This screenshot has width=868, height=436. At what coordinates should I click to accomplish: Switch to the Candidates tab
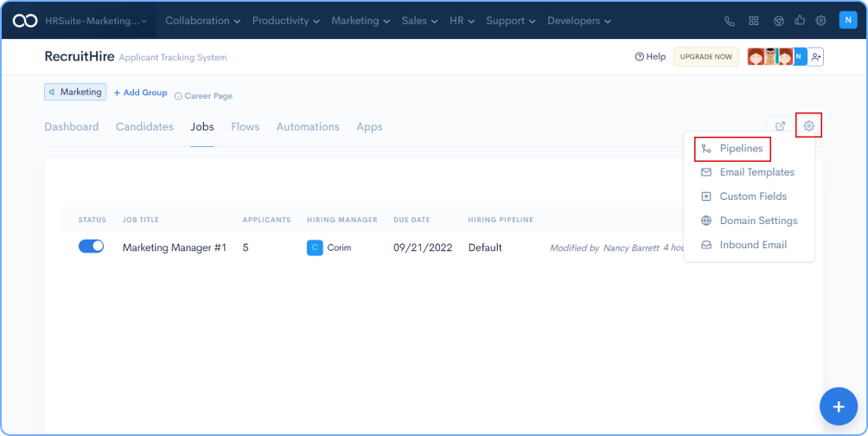144,127
